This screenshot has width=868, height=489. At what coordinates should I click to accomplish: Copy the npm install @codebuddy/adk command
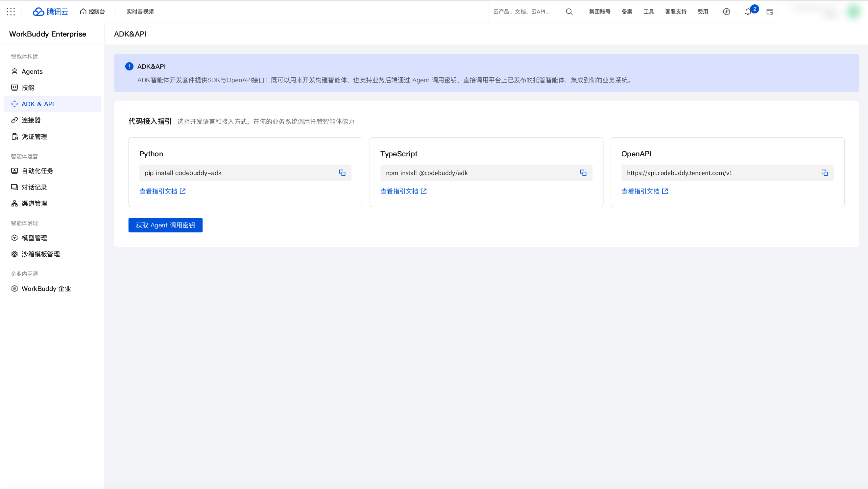pos(583,173)
